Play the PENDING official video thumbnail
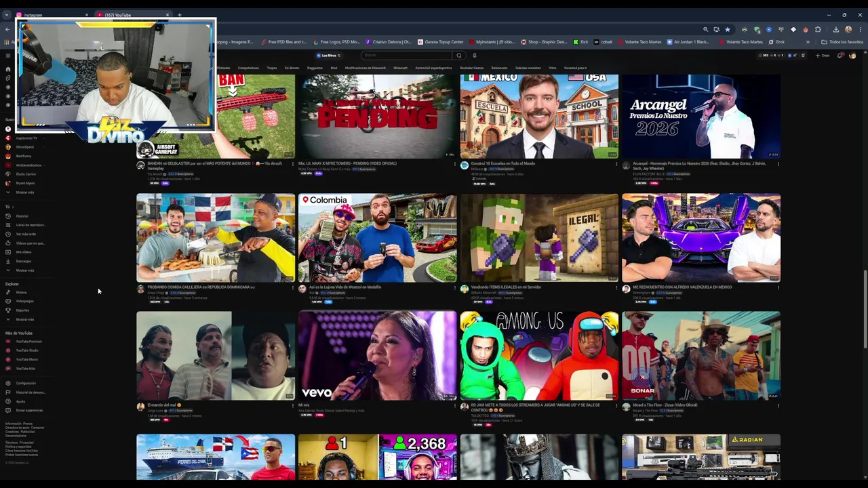Screen dimensions: 868x488 (377, 117)
